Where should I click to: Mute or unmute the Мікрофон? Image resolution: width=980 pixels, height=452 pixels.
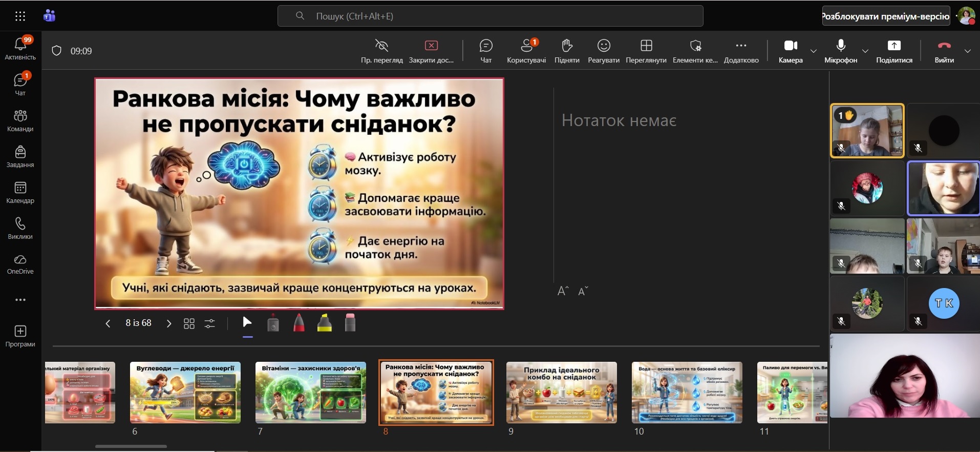840,51
